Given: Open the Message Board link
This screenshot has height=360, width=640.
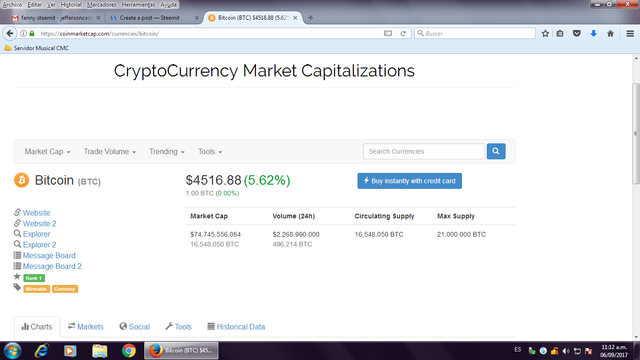Looking at the screenshot, I should coord(49,256).
